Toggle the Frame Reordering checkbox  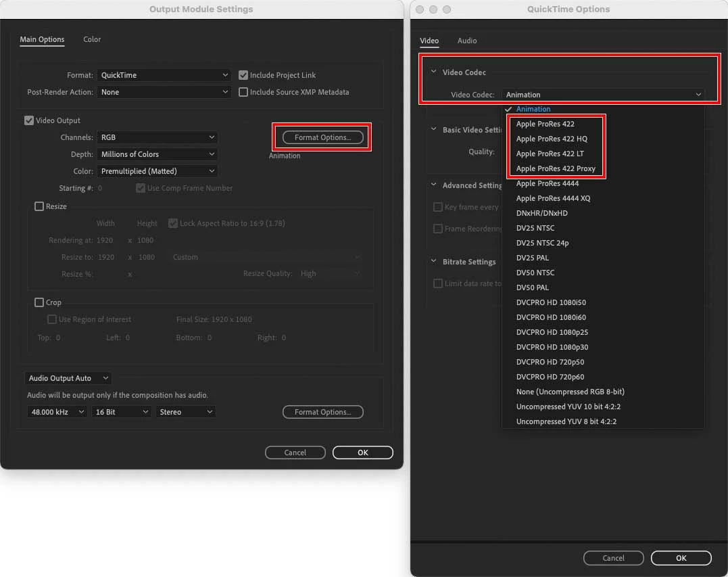(x=437, y=229)
